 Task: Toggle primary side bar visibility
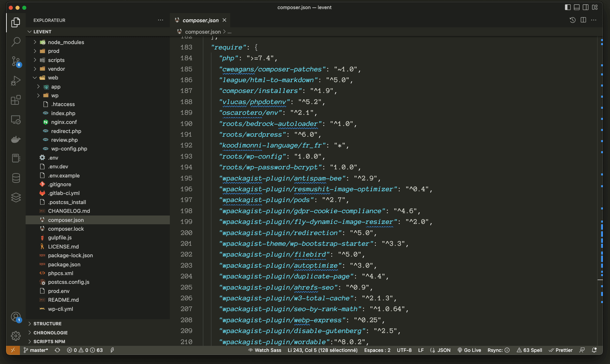click(568, 7)
